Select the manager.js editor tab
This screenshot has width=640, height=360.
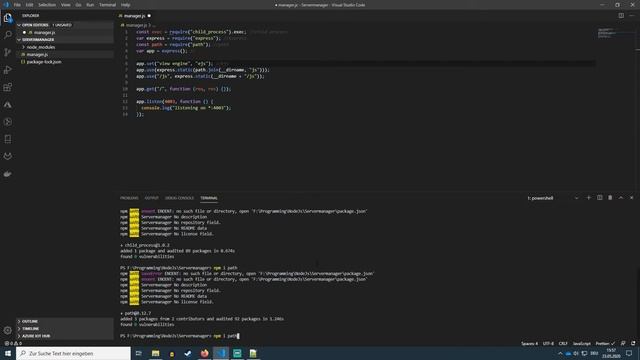click(x=135, y=16)
